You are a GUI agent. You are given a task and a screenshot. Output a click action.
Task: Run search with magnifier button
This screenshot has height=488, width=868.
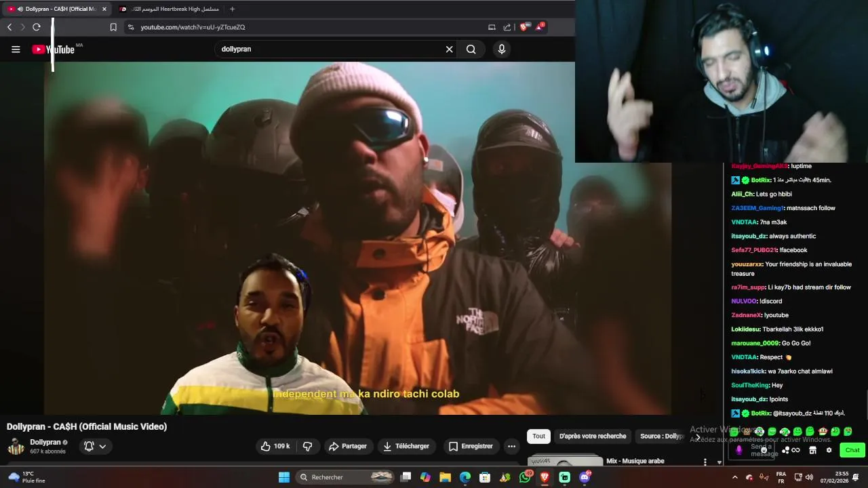click(471, 49)
